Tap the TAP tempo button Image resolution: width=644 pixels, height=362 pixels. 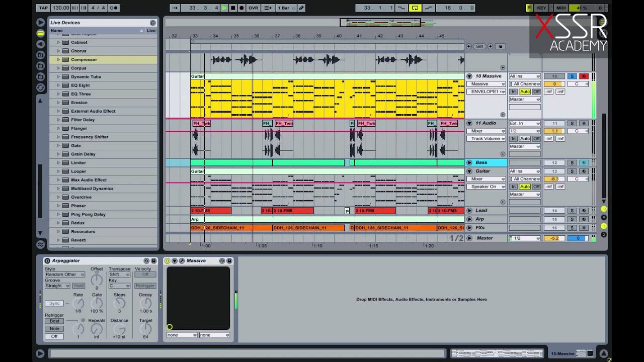43,8
